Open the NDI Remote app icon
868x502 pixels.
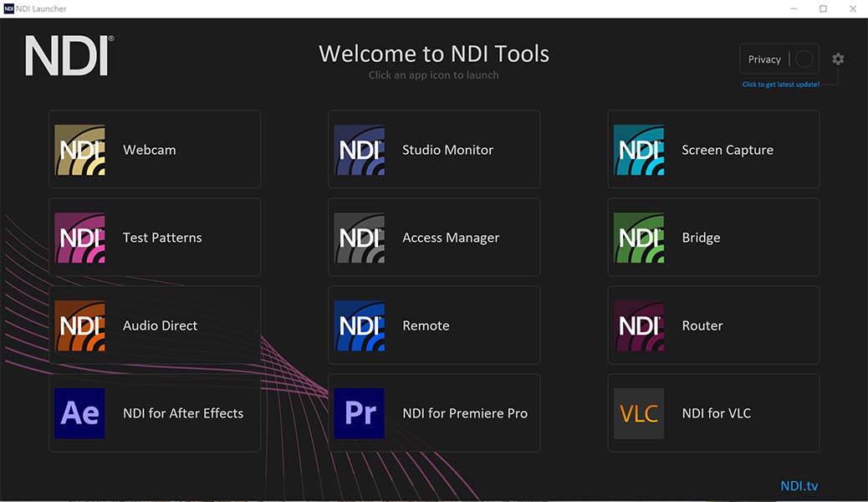pos(360,325)
